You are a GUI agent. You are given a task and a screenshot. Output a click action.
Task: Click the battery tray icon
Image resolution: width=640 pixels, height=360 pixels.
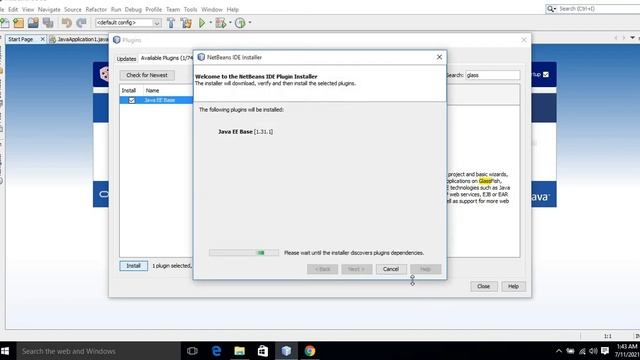pos(571,351)
